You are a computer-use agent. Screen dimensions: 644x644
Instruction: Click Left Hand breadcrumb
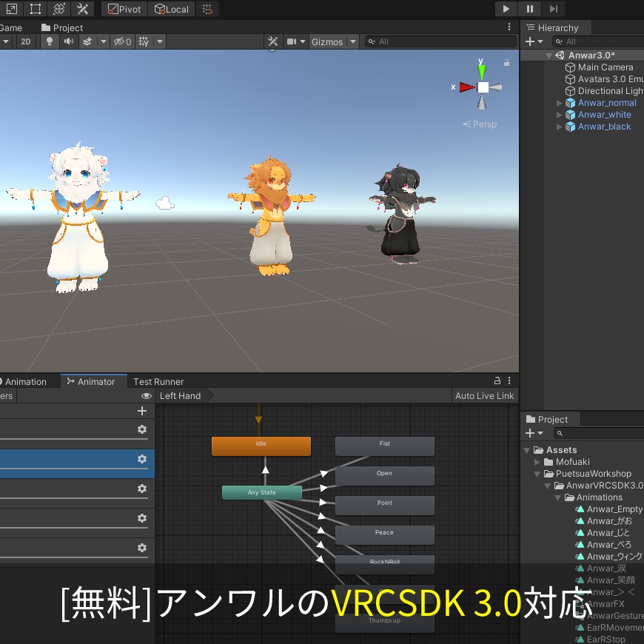[x=181, y=396]
